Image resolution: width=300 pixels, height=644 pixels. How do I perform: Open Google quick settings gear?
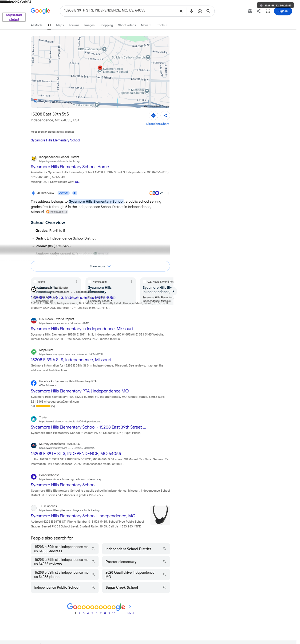(250, 11)
